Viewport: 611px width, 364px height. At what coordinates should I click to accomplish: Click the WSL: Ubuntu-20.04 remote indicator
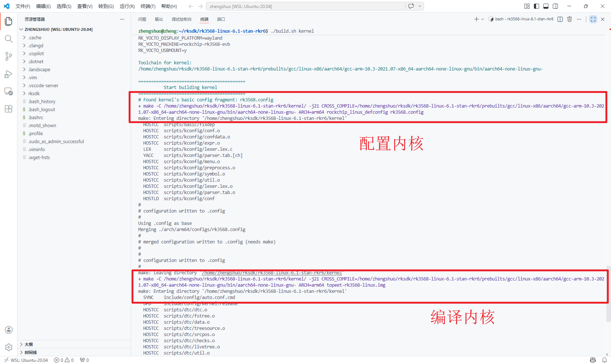pyautogui.click(x=26, y=360)
